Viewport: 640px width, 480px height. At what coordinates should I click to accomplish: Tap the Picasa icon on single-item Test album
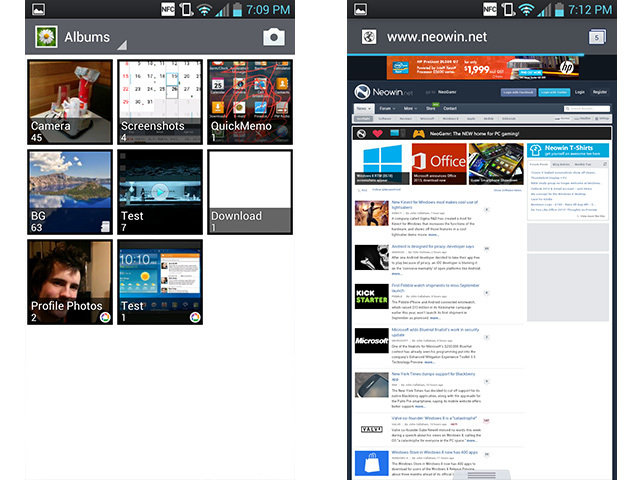pos(195,317)
